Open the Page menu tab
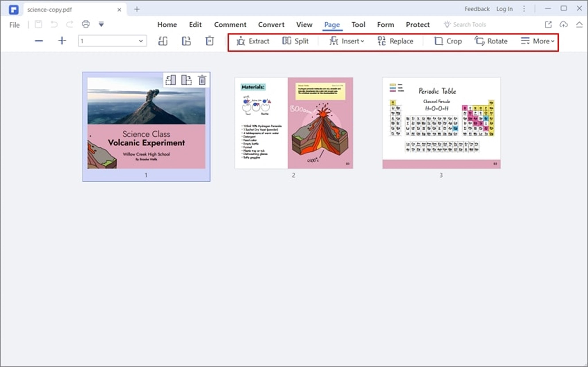588x367 pixels. coord(331,25)
